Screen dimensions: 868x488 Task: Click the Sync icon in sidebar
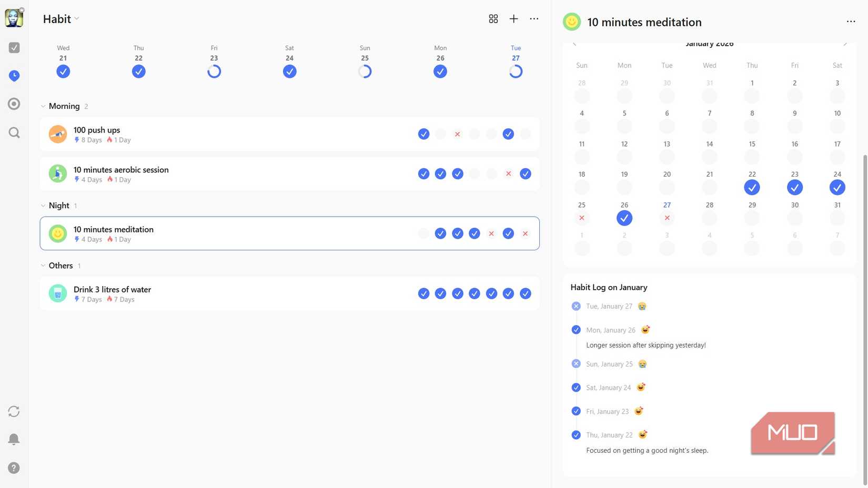[x=14, y=411]
